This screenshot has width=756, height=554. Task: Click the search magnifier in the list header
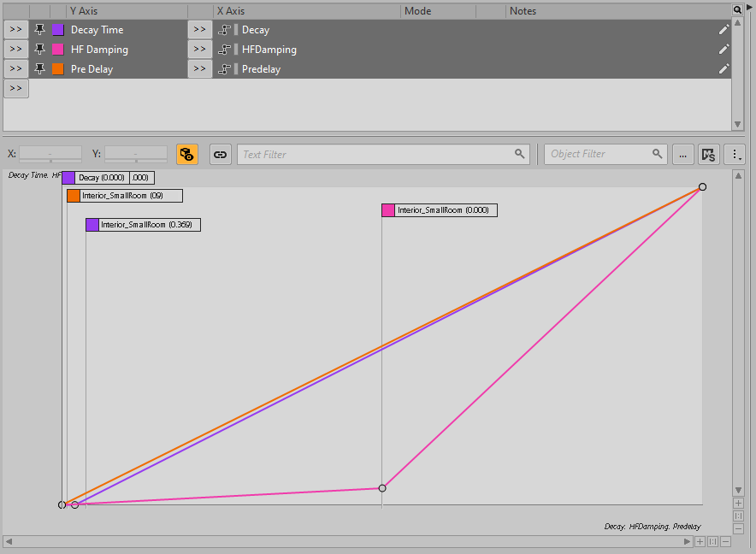coord(737,9)
